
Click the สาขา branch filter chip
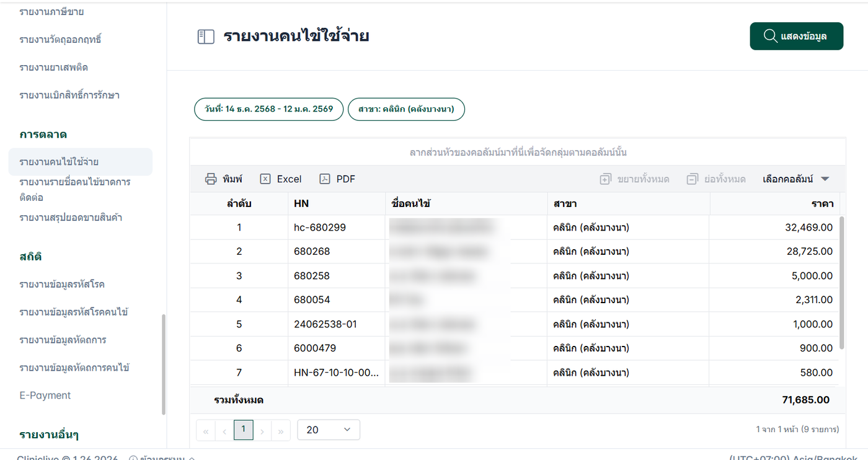pos(406,109)
